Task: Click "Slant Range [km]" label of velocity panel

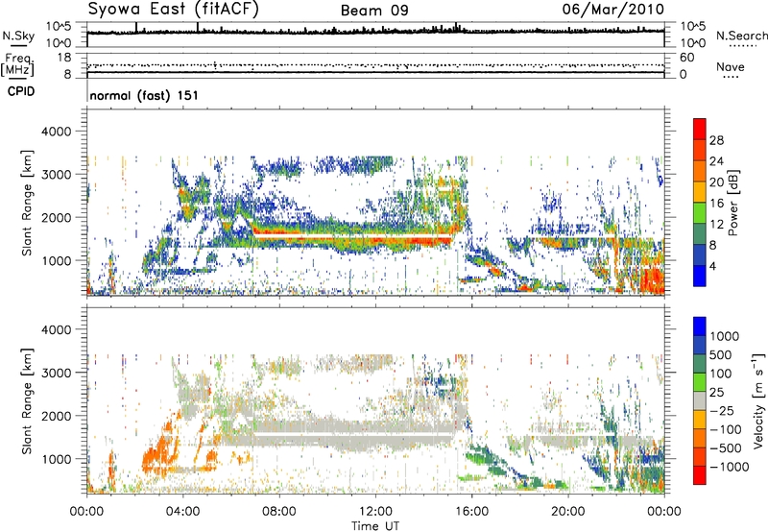Action: coord(27,401)
